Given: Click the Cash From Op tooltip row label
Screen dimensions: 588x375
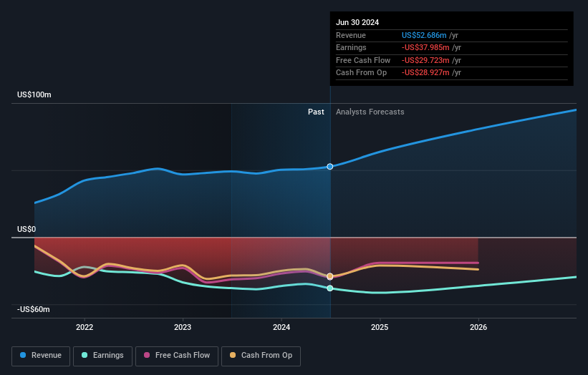Looking at the screenshot, I should [x=361, y=73].
